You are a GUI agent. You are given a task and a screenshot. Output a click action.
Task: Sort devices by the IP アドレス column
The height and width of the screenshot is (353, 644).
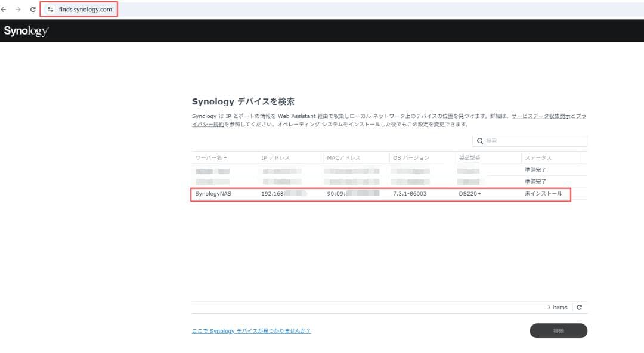(x=274, y=157)
